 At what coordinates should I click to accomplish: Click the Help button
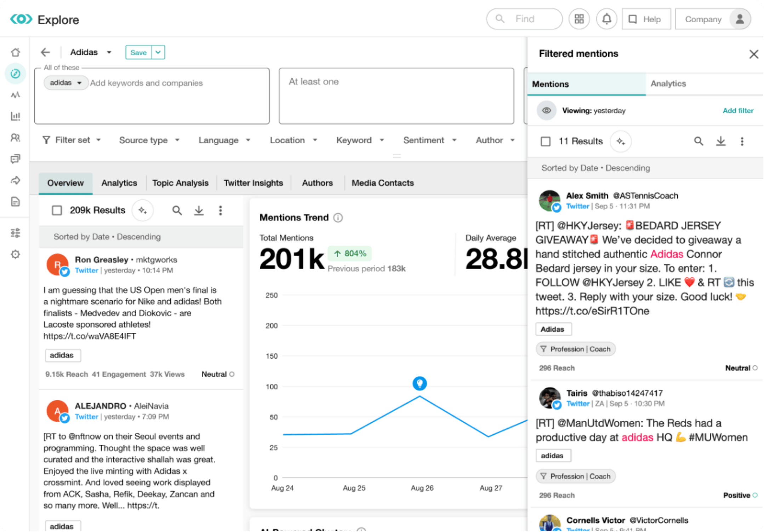coord(646,19)
